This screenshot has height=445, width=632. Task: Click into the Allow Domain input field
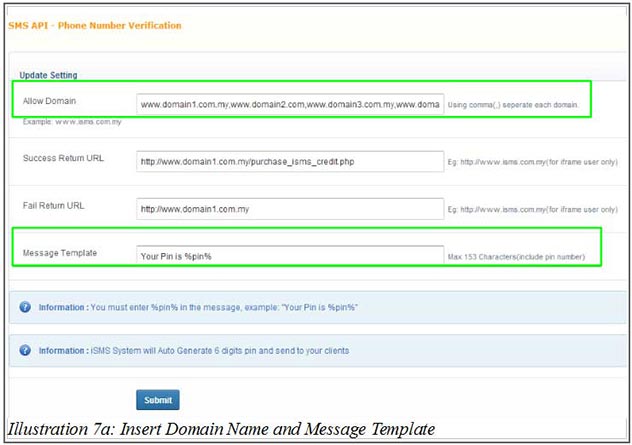point(290,104)
